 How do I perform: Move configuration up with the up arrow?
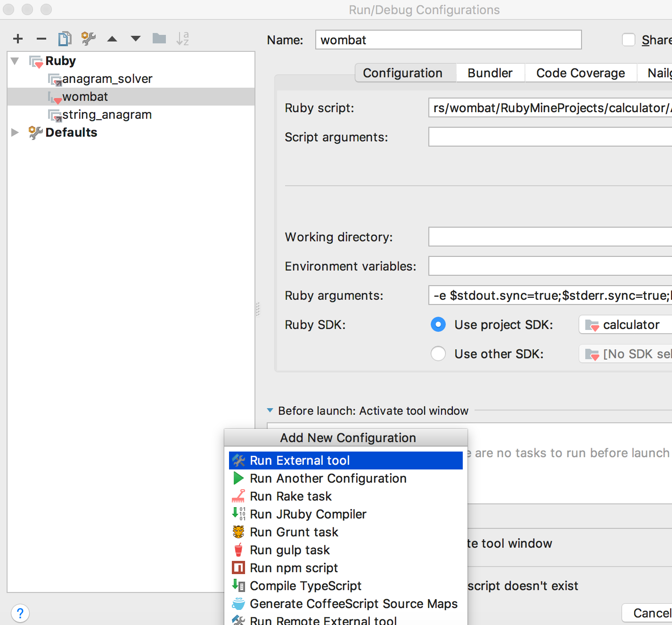coord(112,39)
